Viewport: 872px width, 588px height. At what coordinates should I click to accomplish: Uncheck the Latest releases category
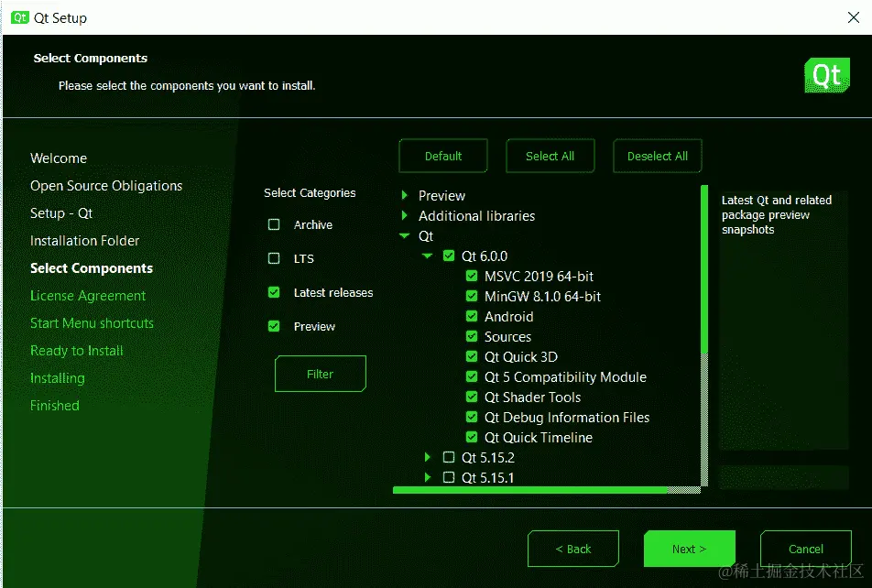click(x=274, y=292)
